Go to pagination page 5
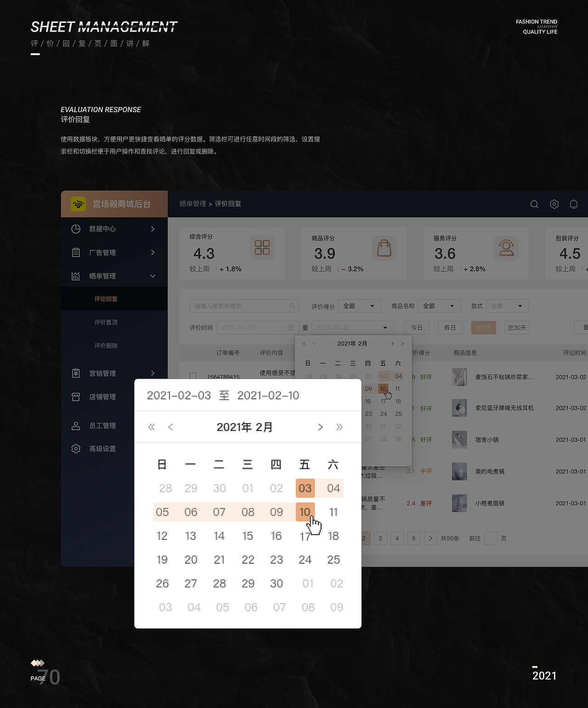Image resolution: width=588 pixels, height=708 pixels. [x=414, y=538]
